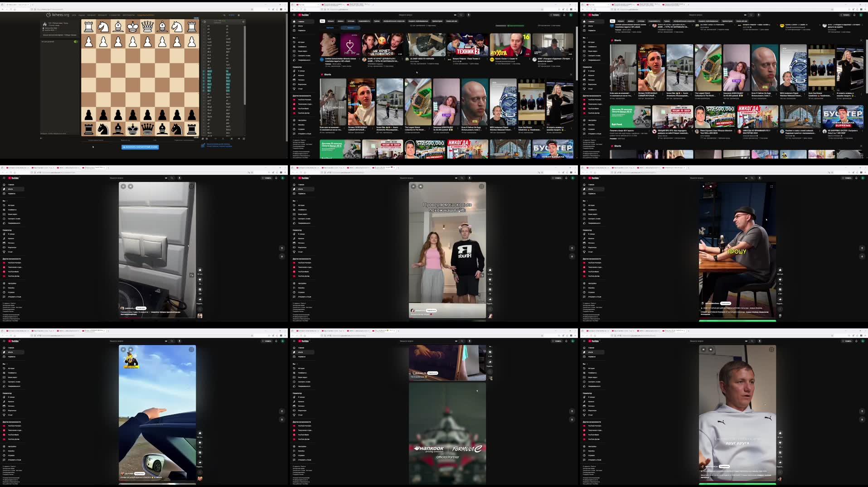Viewport: 868px width, 487px height.
Task: Mute the light switch Short with the speaker button
Action: tap(131, 186)
